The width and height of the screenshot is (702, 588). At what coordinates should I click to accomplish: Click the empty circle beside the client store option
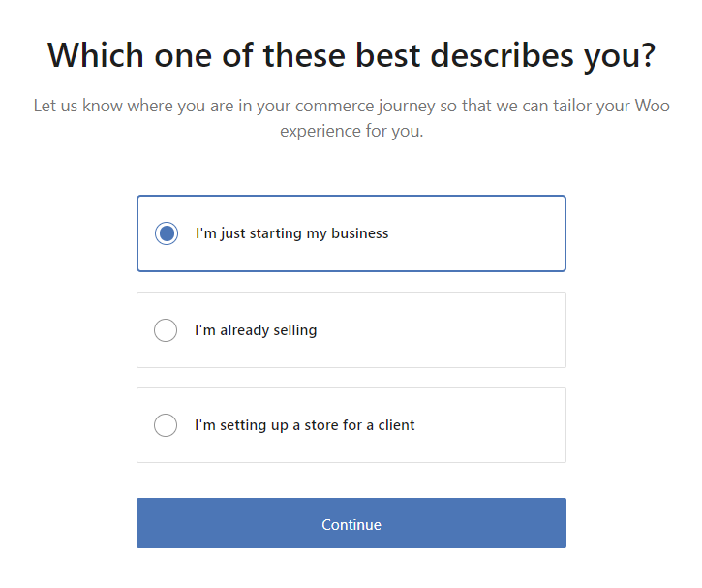coord(166,425)
